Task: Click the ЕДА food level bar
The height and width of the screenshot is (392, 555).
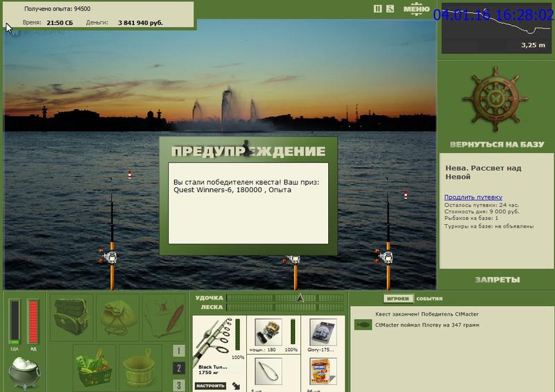Action: [x=15, y=321]
